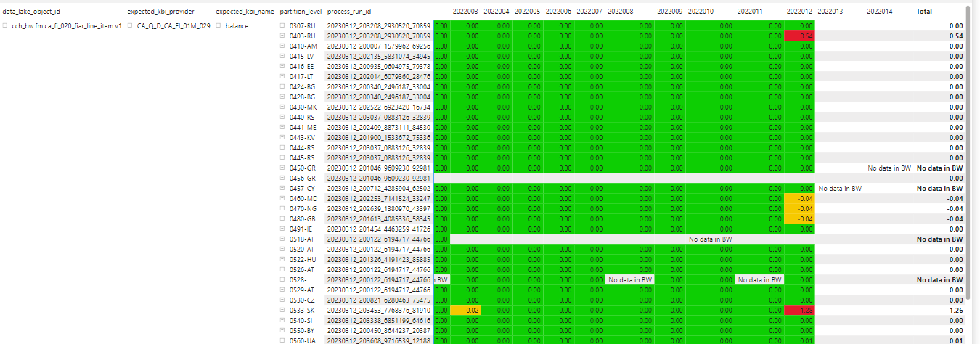This screenshot has width=980, height=344.
Task: Collapse the cch_bw.fm.ca_fi_020_flar_line_item.v1 row group
Action: pyautogui.click(x=5, y=25)
